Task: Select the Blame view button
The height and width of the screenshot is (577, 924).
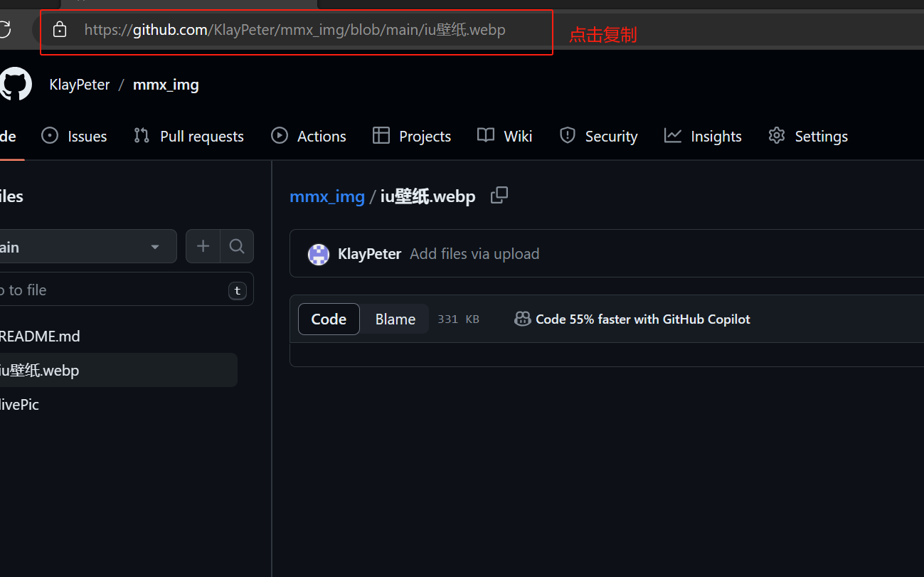Action: 395,319
